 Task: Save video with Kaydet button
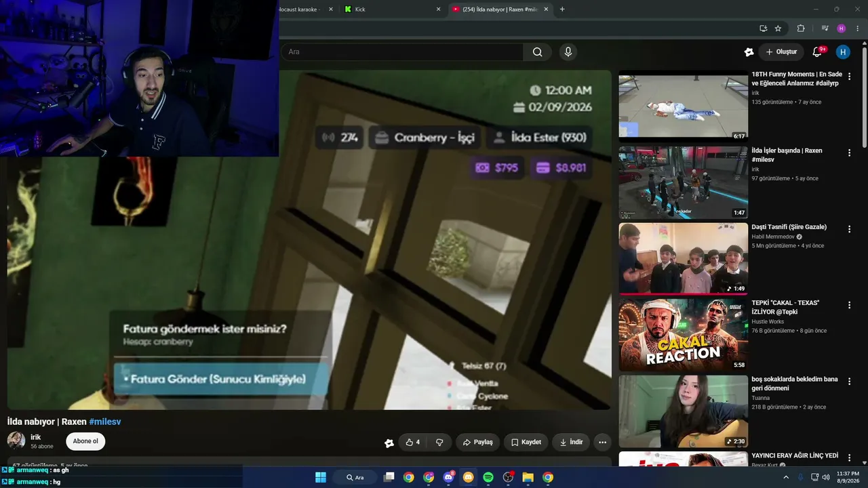[526, 443]
